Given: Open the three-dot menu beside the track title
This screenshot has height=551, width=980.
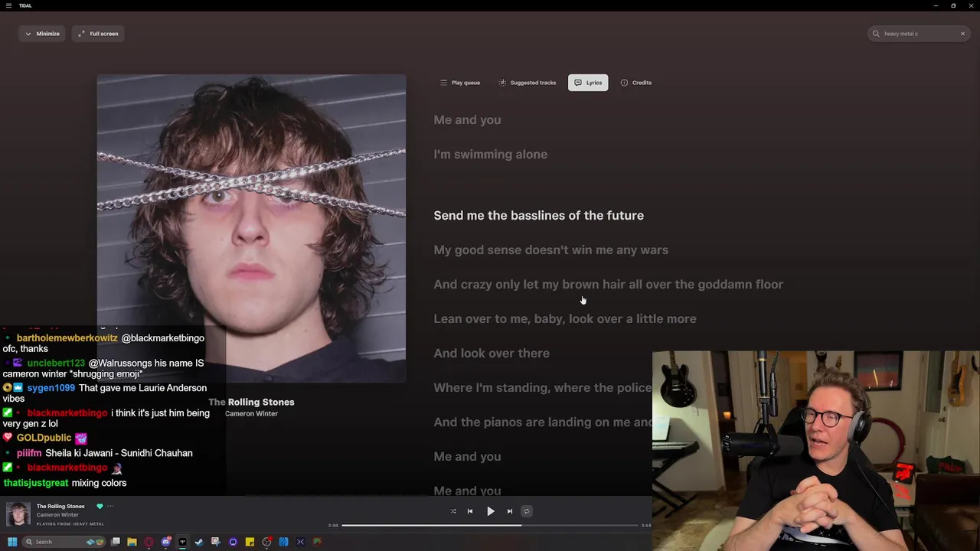Looking at the screenshot, I should tap(110, 506).
